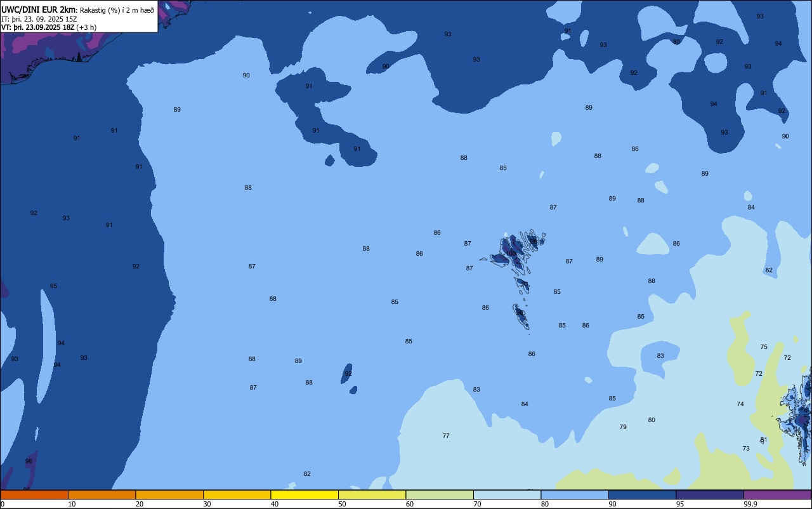Image resolution: width=812 pixels, height=509 pixels.
Task: Click the 'IT: þri. 23. 09. 2025 15Z' line
Action: tap(39, 18)
